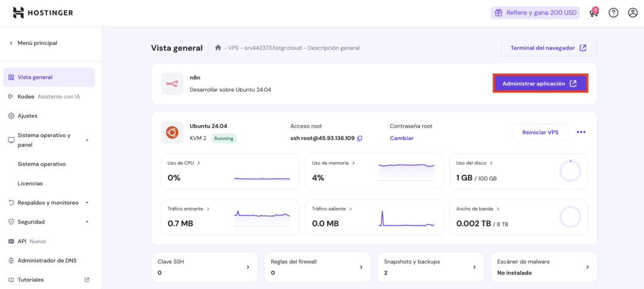Click the home icon in breadcrumb
Screen dimensions: 644x289
click(218, 48)
